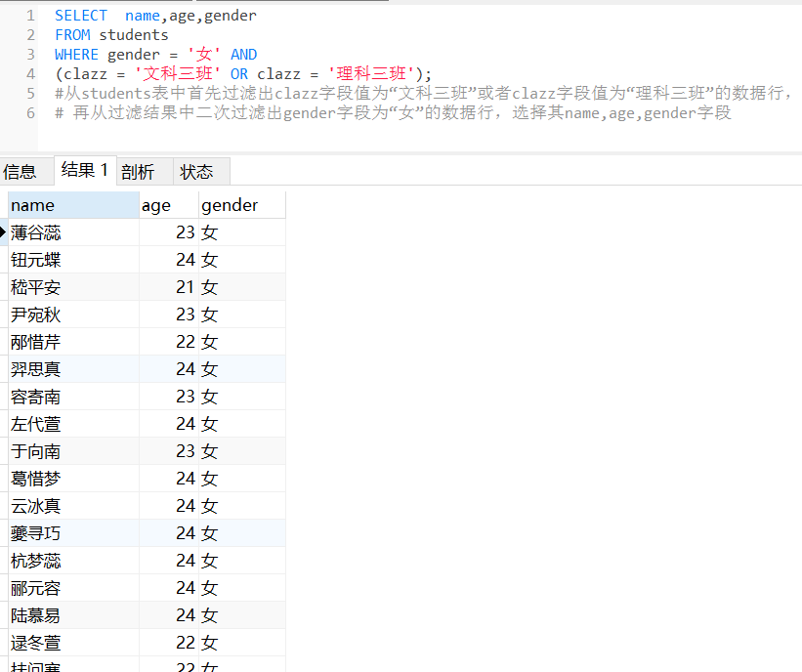Click the AND keyword on line 3
This screenshot has height=672, width=802.
[243, 55]
